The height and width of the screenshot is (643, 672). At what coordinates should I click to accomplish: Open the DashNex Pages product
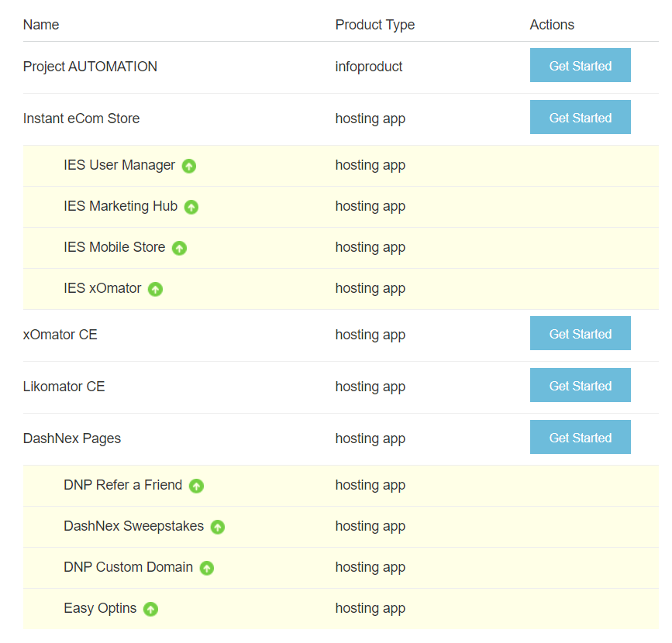coord(72,438)
